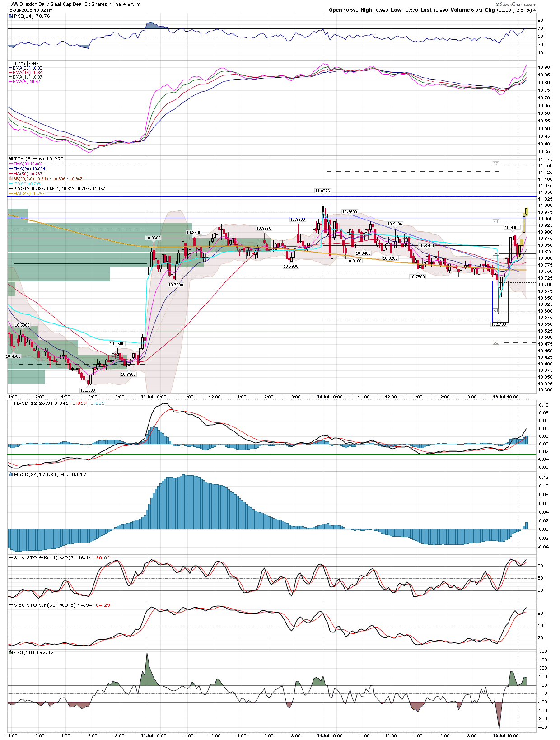Select the S2 pivot label
The height and width of the screenshot is (740, 560).
[495, 342]
